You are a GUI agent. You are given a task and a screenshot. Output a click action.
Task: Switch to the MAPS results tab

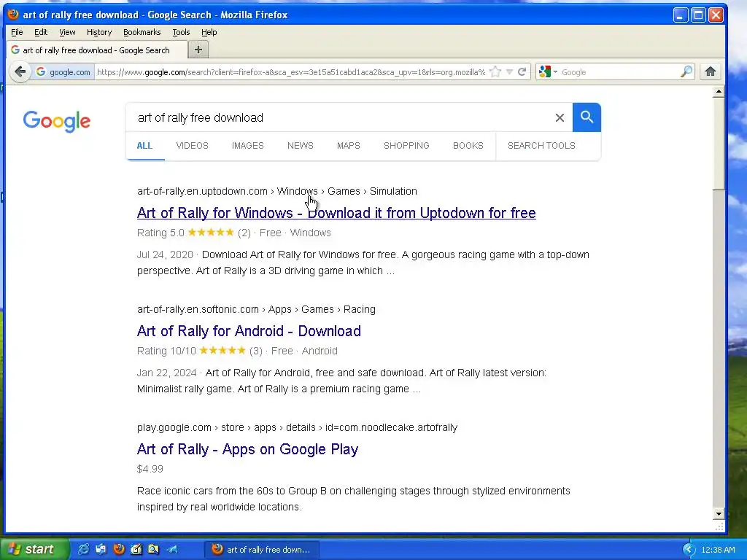[x=348, y=146]
